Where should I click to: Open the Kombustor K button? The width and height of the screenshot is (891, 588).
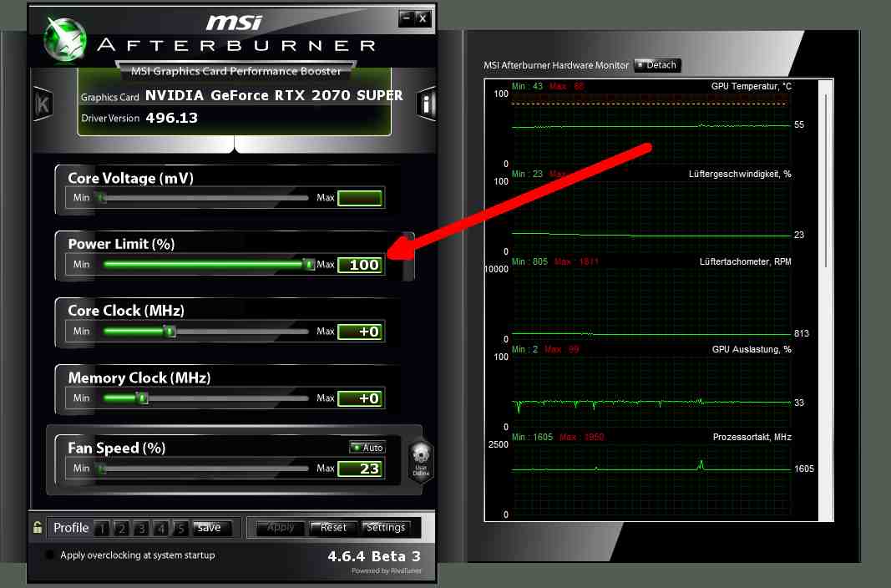pyautogui.click(x=43, y=104)
